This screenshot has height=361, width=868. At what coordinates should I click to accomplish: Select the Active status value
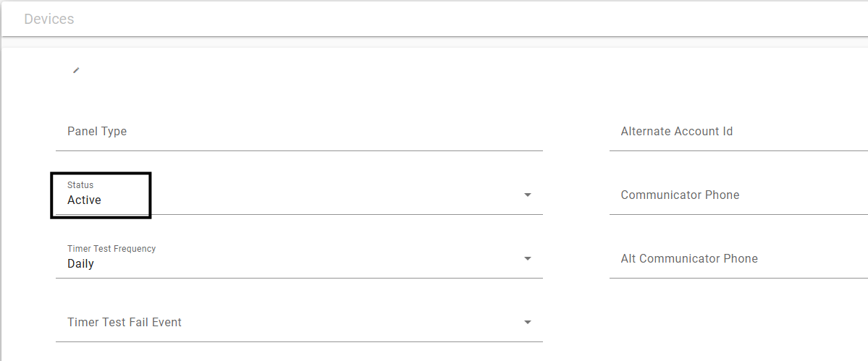84,200
